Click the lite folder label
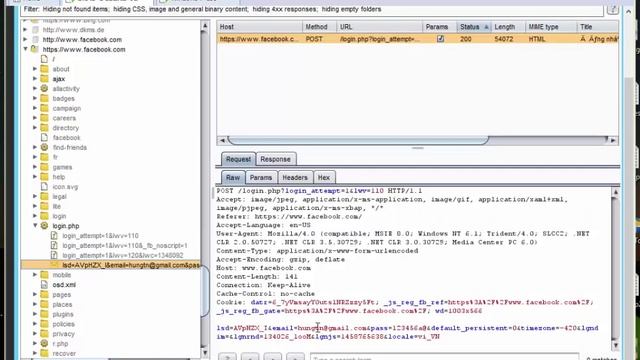The image size is (640, 360). coord(57,206)
